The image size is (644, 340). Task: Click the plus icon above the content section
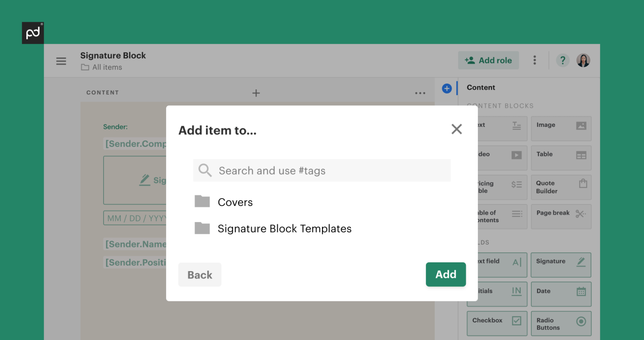(x=256, y=93)
